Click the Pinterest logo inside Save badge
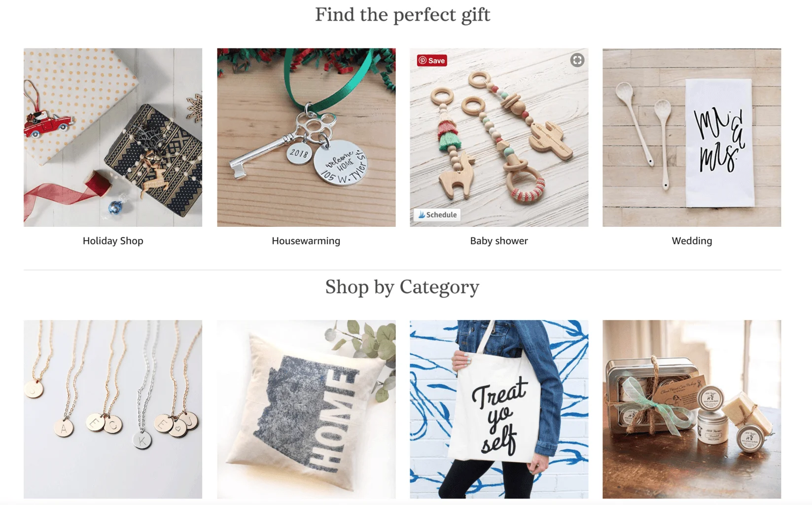 423,61
